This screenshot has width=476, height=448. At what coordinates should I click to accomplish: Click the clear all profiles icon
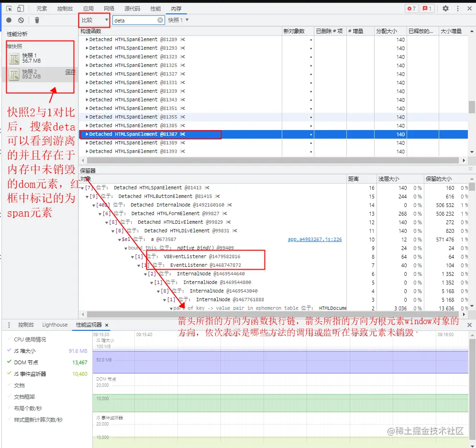[x=21, y=20]
